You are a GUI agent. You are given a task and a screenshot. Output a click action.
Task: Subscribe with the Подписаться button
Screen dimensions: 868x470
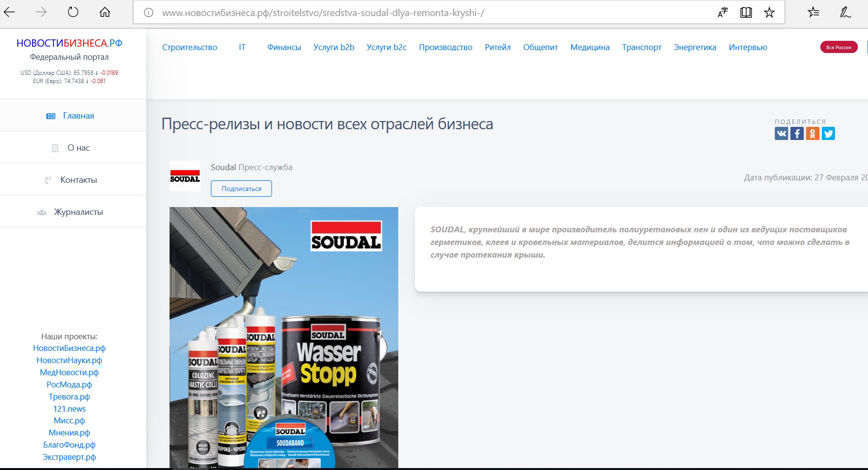pos(241,189)
